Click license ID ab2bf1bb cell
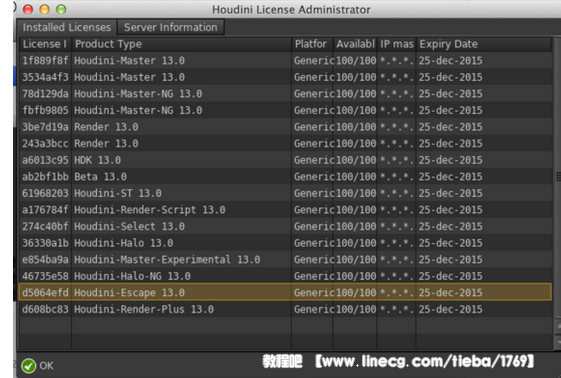Screen dimensions: 561x378 pos(45,176)
